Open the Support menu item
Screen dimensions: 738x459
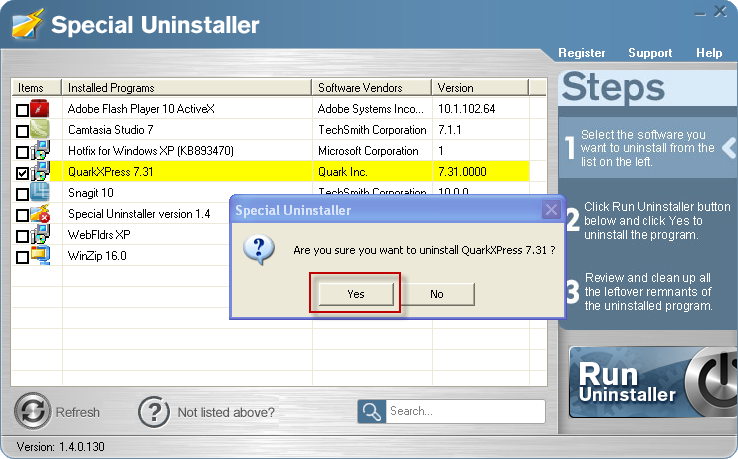(x=650, y=53)
